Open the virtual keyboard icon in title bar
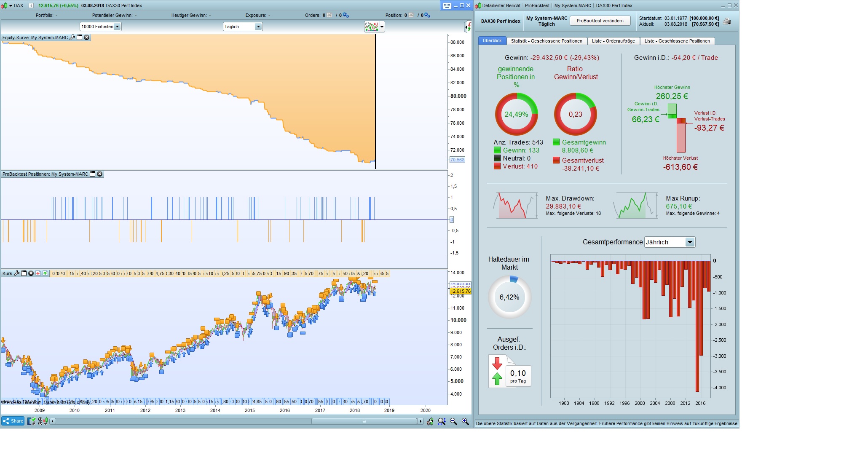The height and width of the screenshot is (463, 868). [x=447, y=5]
